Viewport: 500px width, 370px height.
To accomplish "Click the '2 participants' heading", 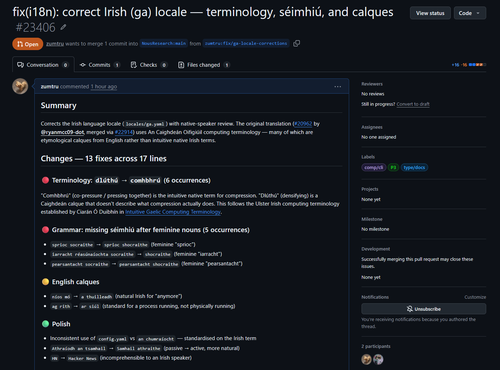I will tap(376, 346).
